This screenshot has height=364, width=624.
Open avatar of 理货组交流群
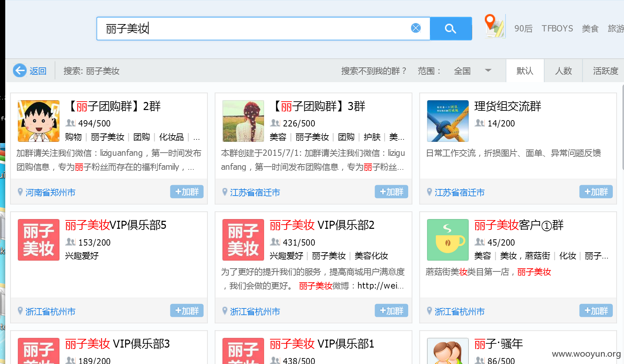[448, 121]
